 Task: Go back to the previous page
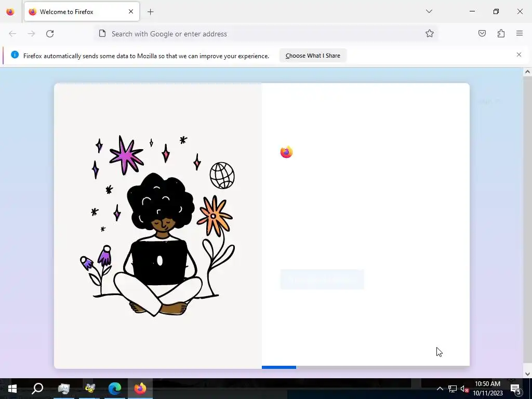[x=12, y=34]
